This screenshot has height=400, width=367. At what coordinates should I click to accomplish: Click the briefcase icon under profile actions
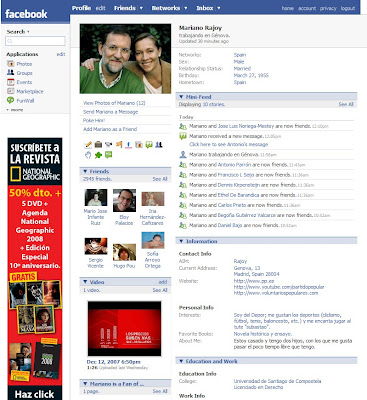[98, 144]
